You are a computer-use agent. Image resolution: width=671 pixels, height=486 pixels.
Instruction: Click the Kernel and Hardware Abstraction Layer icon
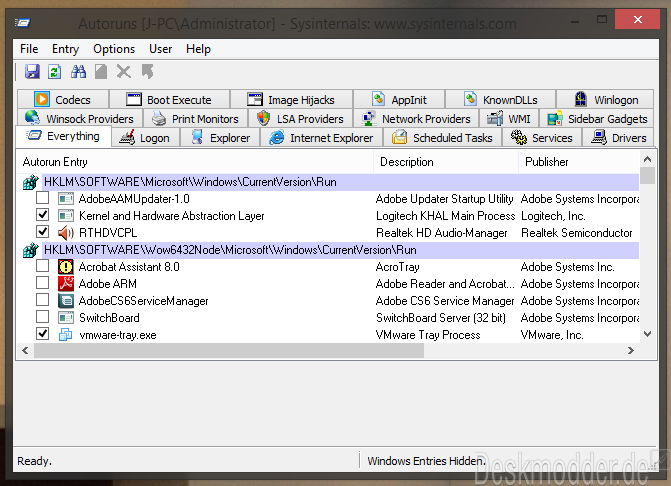pos(65,216)
